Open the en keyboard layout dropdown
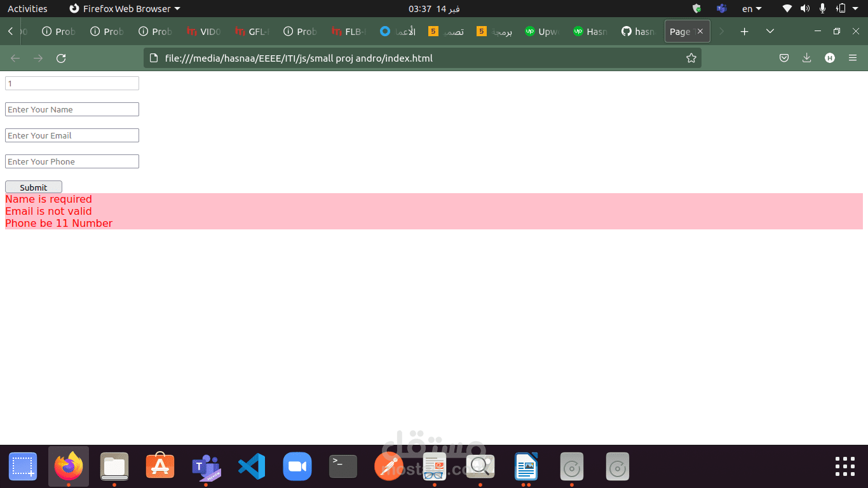This screenshot has width=868, height=488. point(752,9)
